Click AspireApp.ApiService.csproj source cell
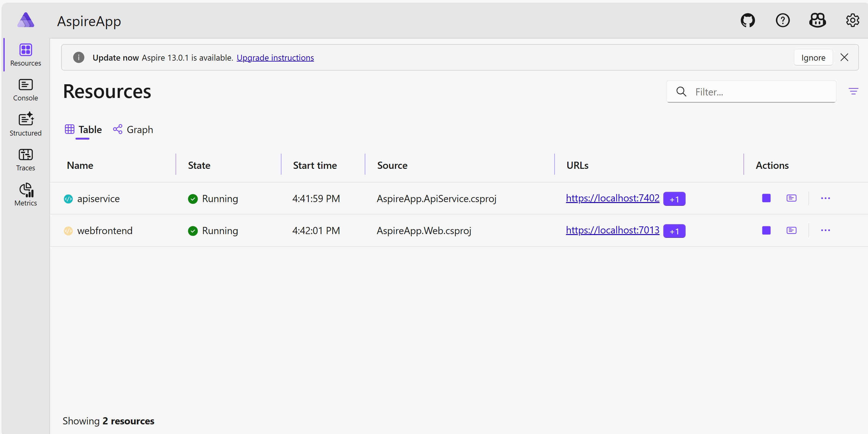Screen dimensions: 868x434 436,199
